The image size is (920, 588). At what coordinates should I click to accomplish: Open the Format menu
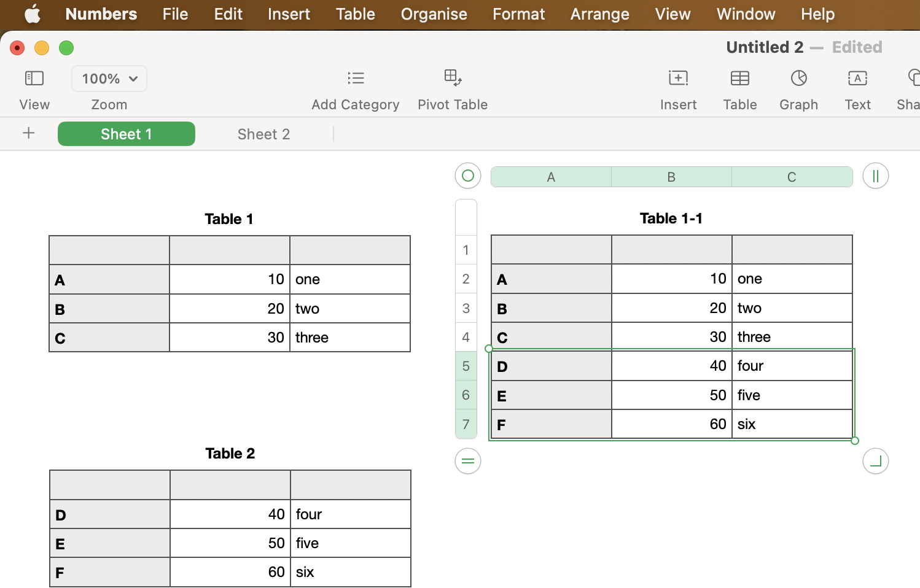coord(518,14)
